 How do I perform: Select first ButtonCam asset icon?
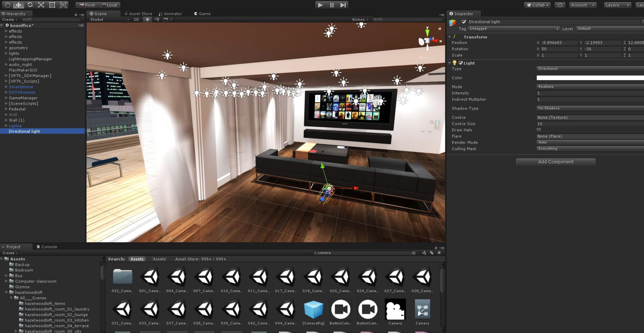click(341, 309)
